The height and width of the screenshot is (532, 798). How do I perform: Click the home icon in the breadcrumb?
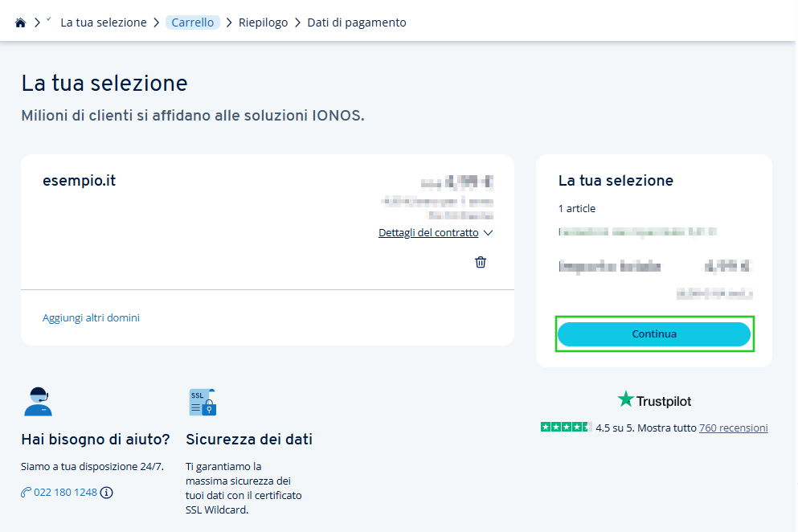coord(20,22)
